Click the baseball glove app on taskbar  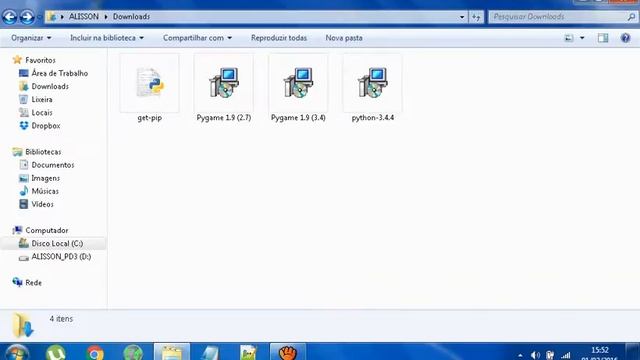coord(288,353)
